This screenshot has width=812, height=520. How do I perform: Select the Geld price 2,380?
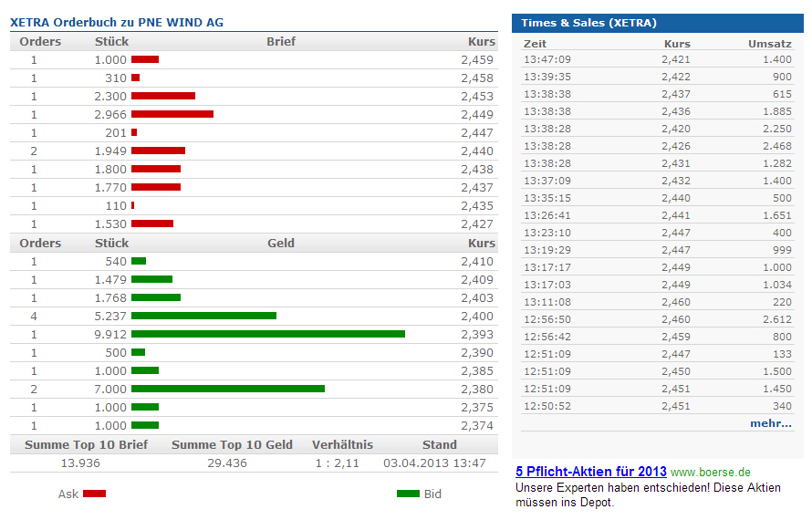[477, 390]
